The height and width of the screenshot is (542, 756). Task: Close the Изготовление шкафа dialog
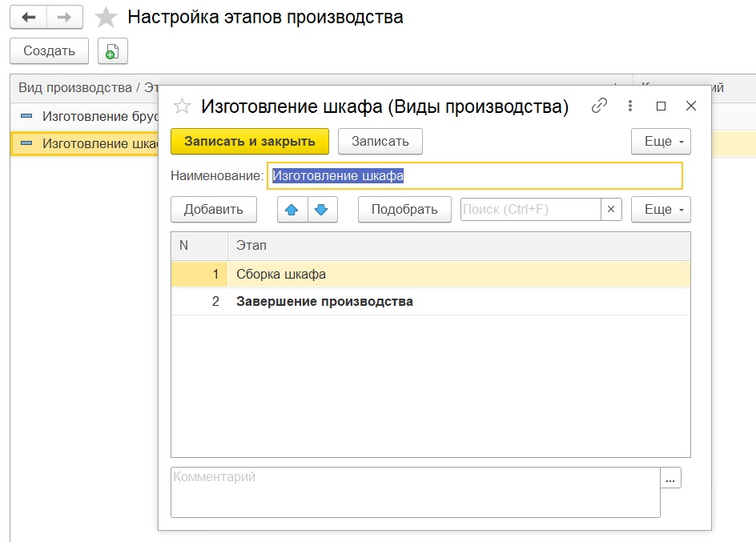coord(691,106)
